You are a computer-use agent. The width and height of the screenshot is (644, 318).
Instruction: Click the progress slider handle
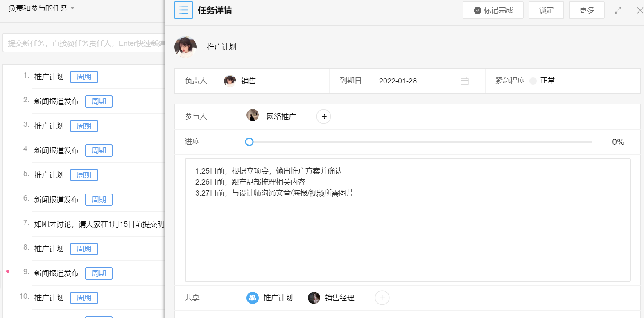click(249, 142)
